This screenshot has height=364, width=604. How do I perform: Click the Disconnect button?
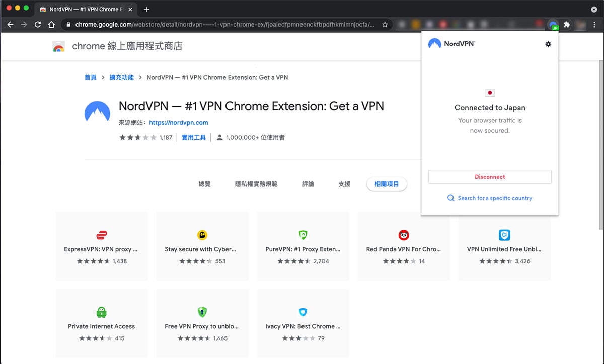pyautogui.click(x=490, y=177)
